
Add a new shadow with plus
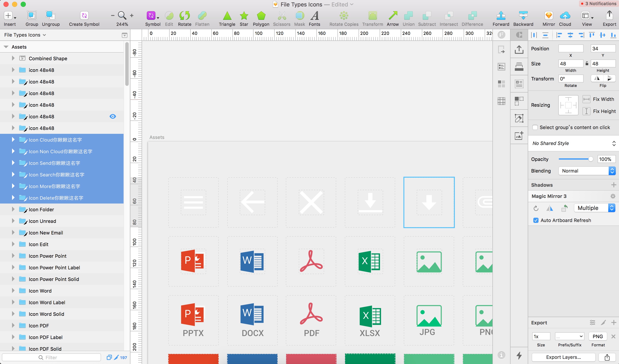coord(613,185)
